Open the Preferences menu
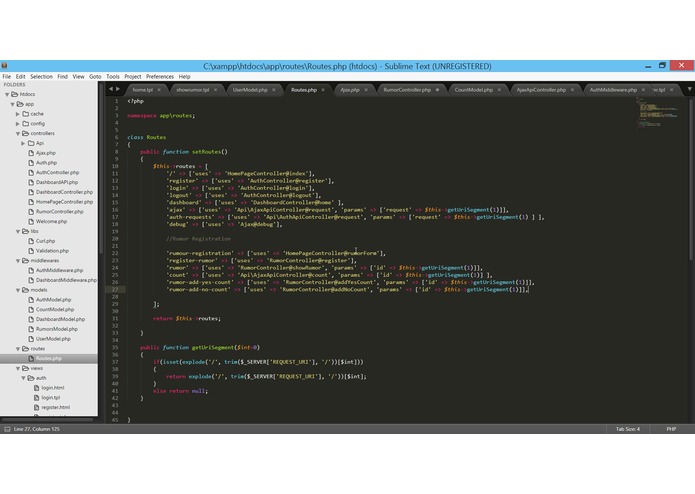The image size is (695, 494). [x=160, y=77]
